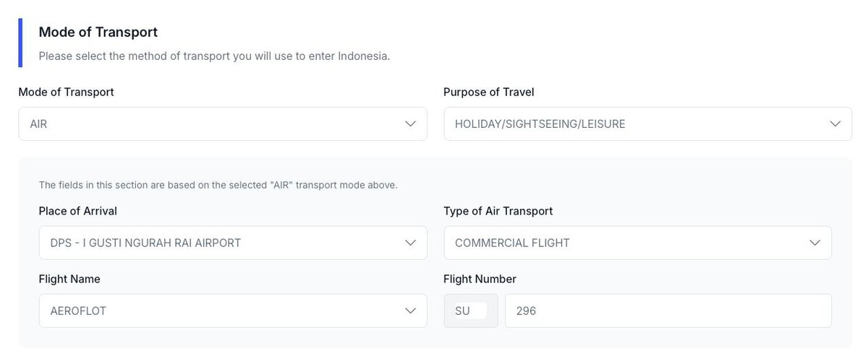Click the Purpose of Travel label
Viewport: 868px width, 359px height.
click(x=488, y=92)
